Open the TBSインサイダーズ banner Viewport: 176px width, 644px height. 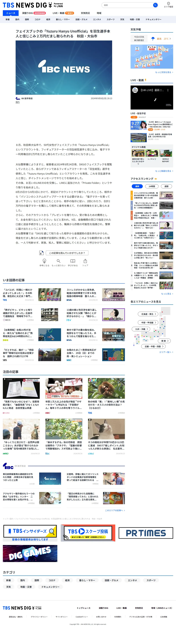click(30, 533)
